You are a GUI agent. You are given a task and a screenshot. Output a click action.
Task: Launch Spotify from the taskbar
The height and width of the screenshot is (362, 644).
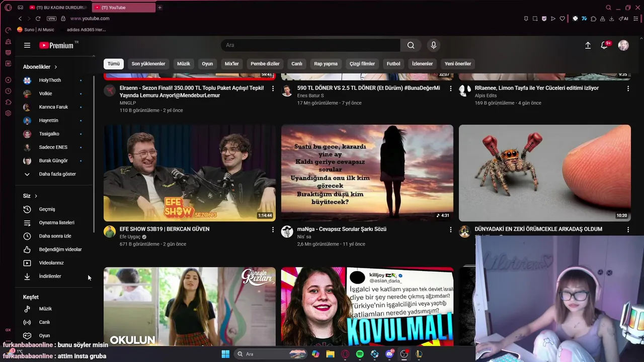(360, 354)
